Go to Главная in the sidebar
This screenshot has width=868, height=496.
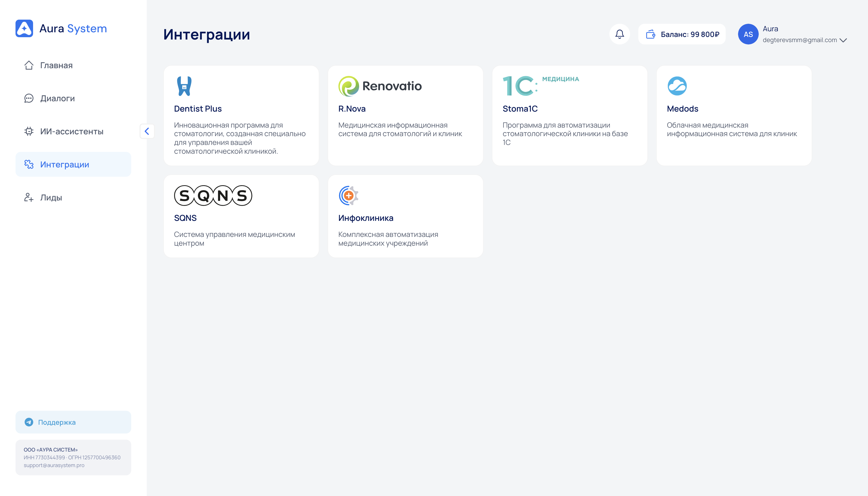56,65
